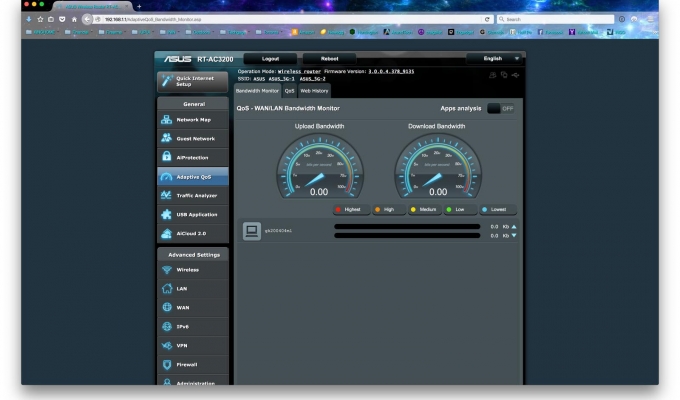Click the Download Bandwidth gauge
This screenshot has height=400, width=680.
(x=438, y=167)
